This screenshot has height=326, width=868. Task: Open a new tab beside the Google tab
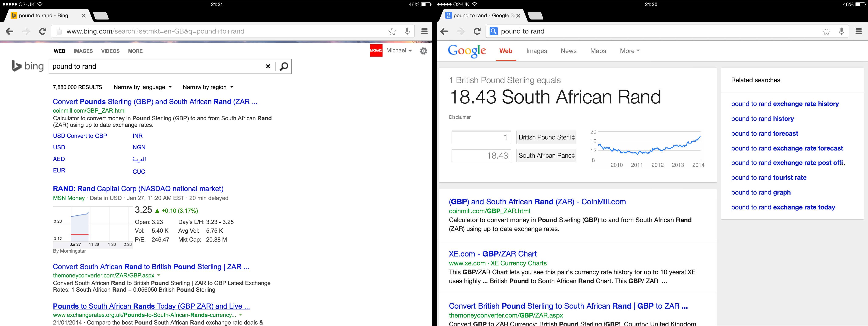click(535, 15)
